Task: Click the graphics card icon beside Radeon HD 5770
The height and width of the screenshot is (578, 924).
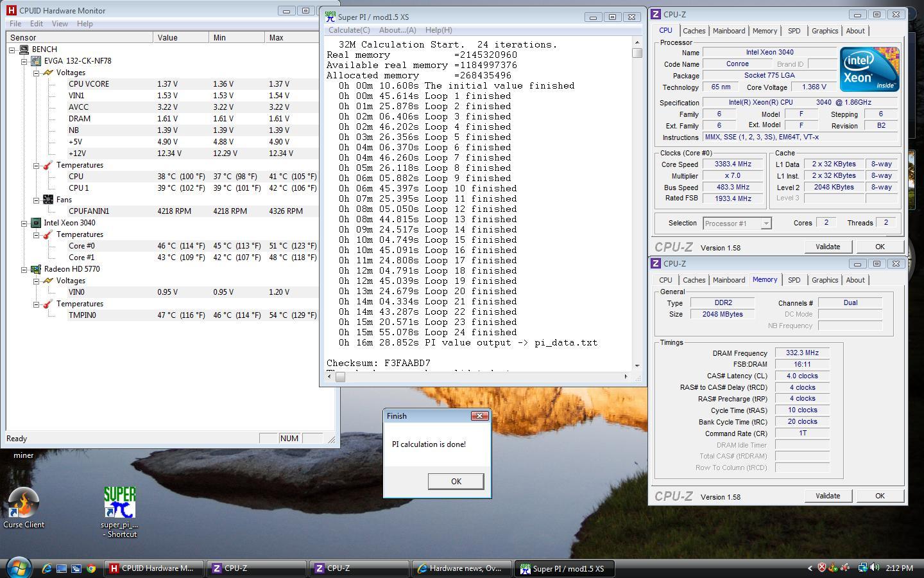Action: pyautogui.click(x=36, y=269)
